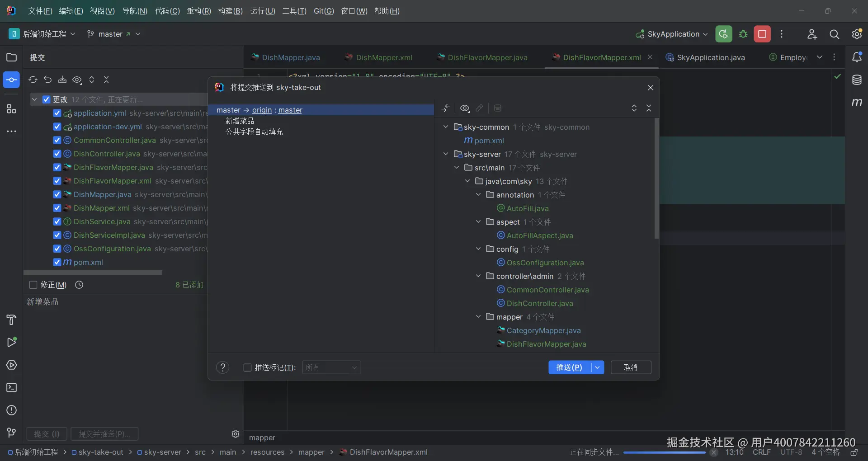Open commit options gear icon

point(236,434)
